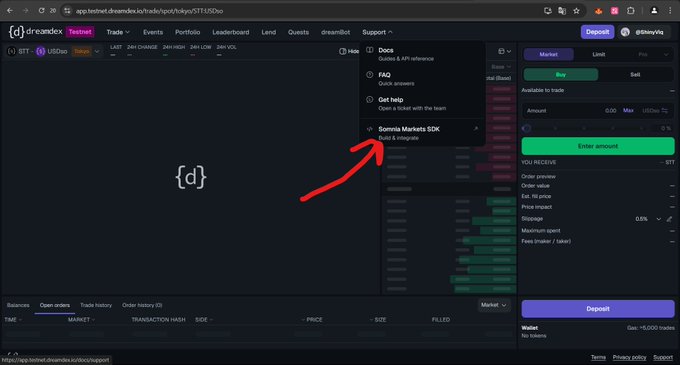
Task: Switch to the Open orders tab
Action: [x=55, y=305]
